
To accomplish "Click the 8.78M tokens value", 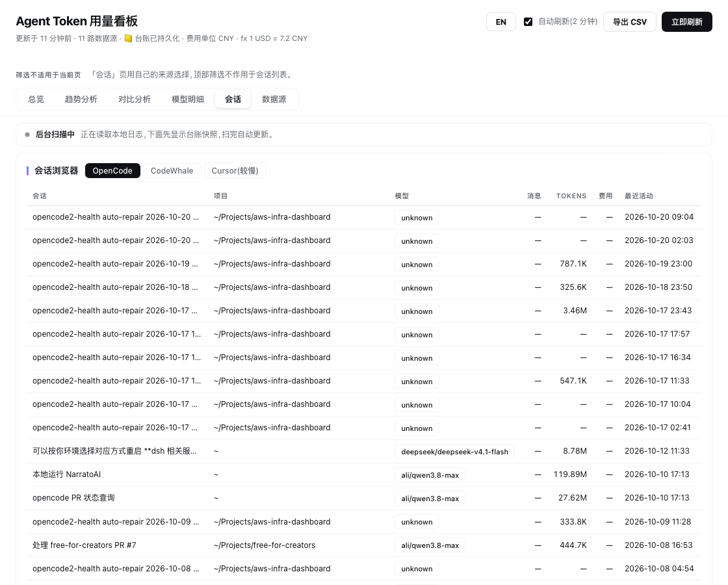I will pos(575,451).
